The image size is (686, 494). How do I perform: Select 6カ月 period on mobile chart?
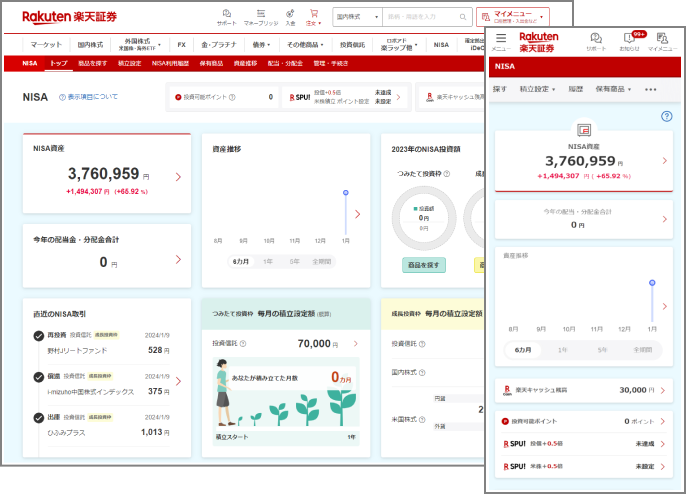pos(523,350)
